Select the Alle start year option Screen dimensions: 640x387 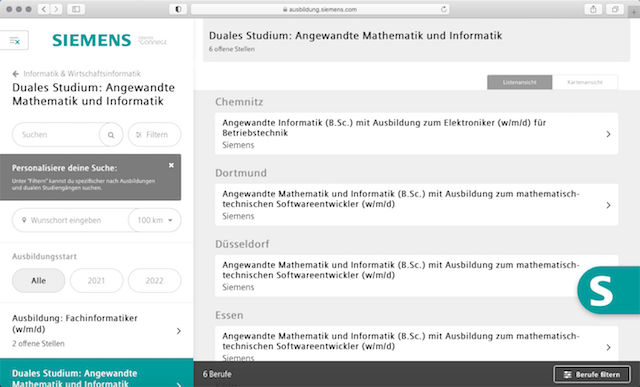point(38,280)
